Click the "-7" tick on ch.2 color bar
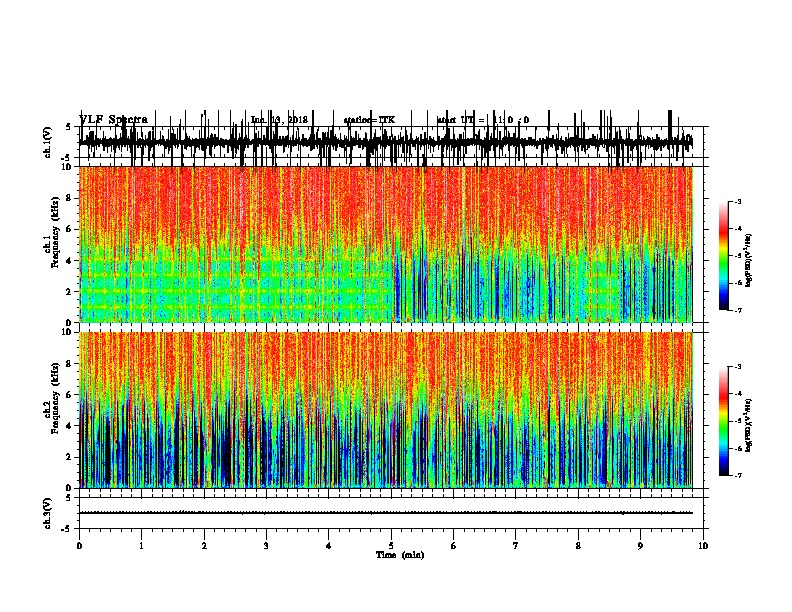 point(738,475)
